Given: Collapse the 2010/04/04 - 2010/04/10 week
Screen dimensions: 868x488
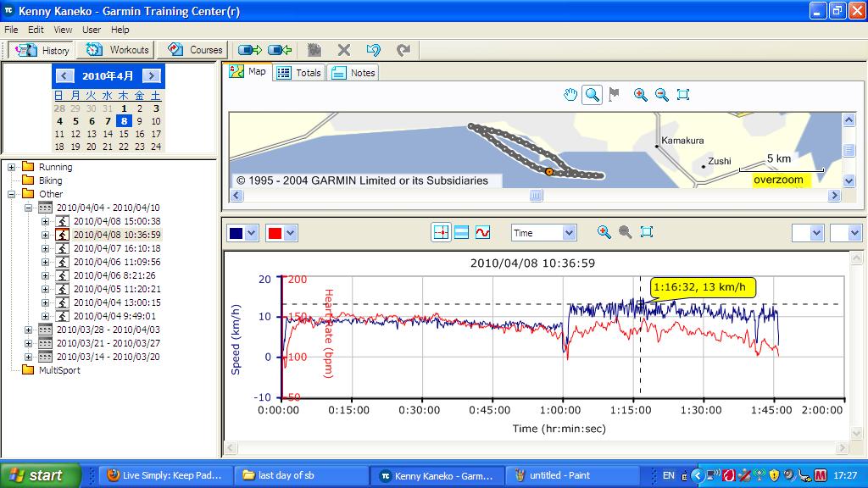Looking at the screenshot, I should point(28,208).
